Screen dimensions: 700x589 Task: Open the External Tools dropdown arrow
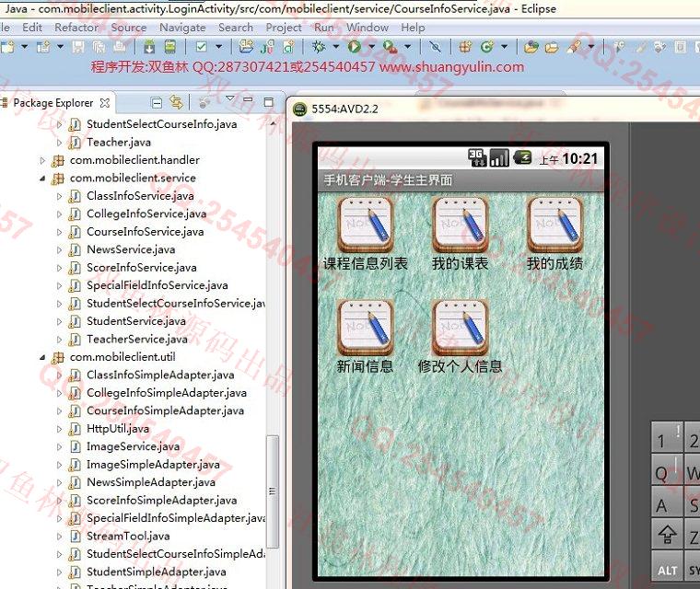408,46
